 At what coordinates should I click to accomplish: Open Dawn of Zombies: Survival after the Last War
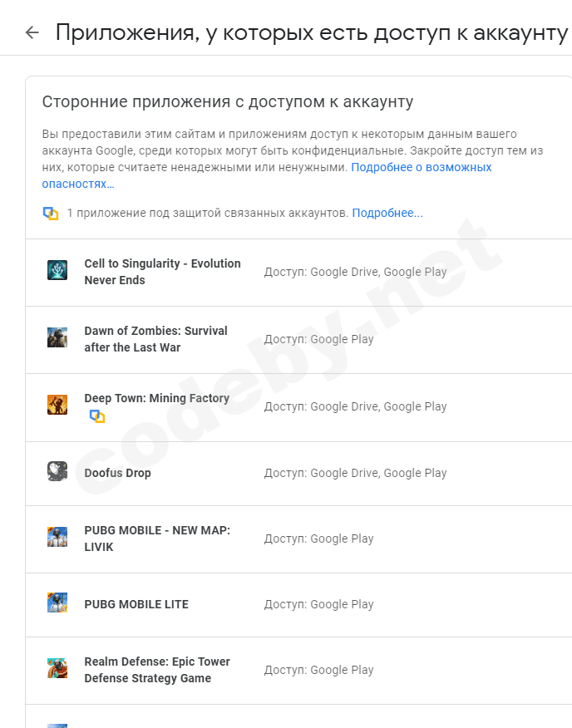[155, 339]
